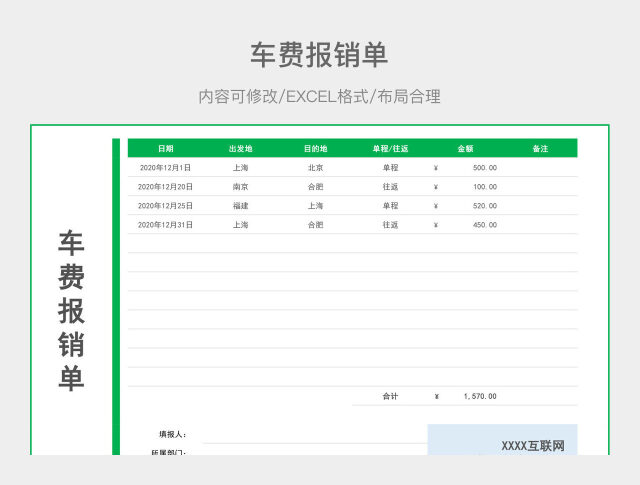Click the 日期 column header
Viewport: 640px width, 485px height.
(165, 148)
